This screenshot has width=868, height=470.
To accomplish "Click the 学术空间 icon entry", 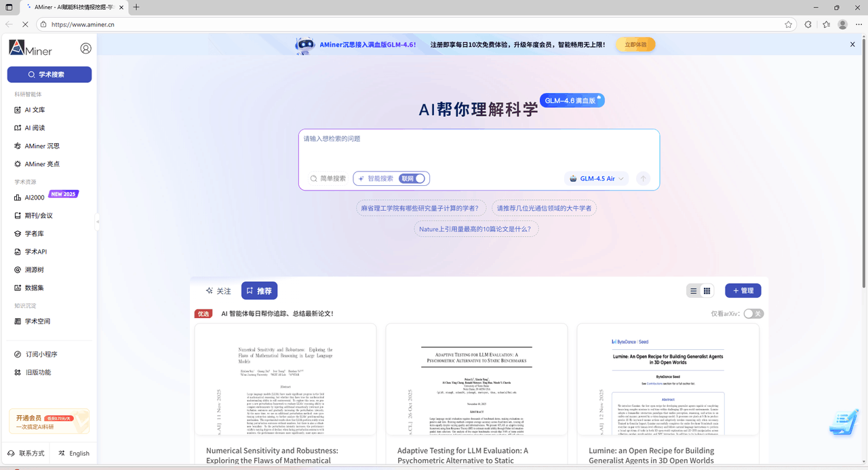I will click(x=33, y=321).
